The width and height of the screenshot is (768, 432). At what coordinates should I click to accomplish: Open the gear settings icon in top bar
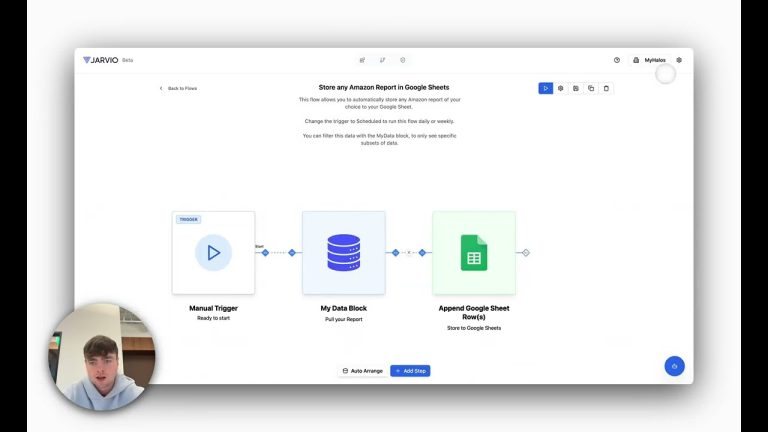[x=679, y=60]
